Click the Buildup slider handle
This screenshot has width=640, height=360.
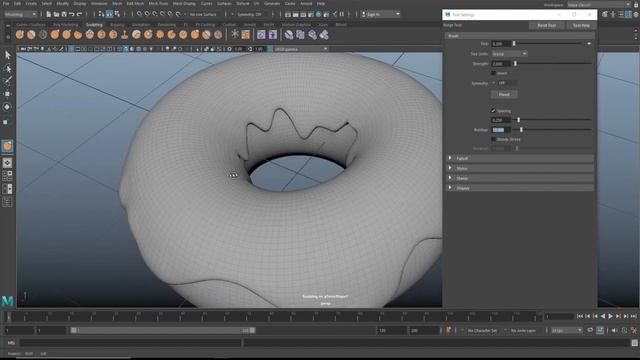click(x=521, y=130)
